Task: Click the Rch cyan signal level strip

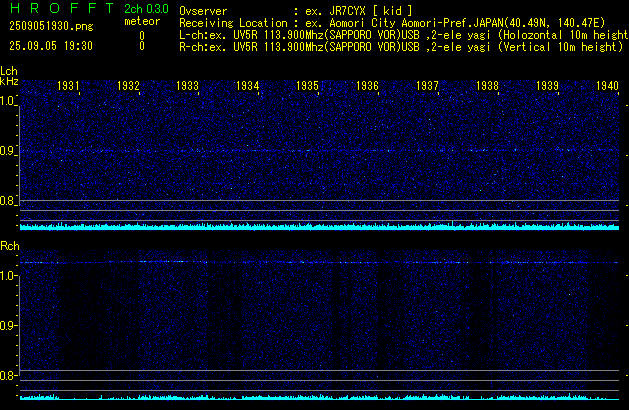Action: tap(319, 397)
